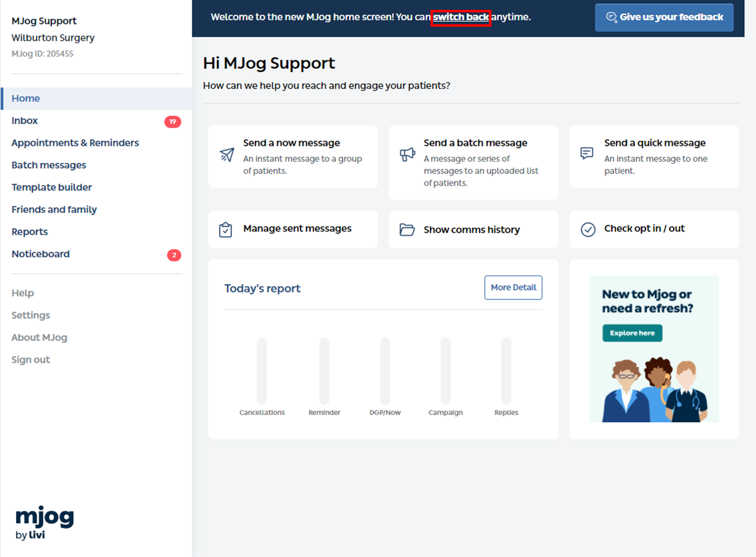
Task: Click the folder icon for comms history
Action: point(407,230)
